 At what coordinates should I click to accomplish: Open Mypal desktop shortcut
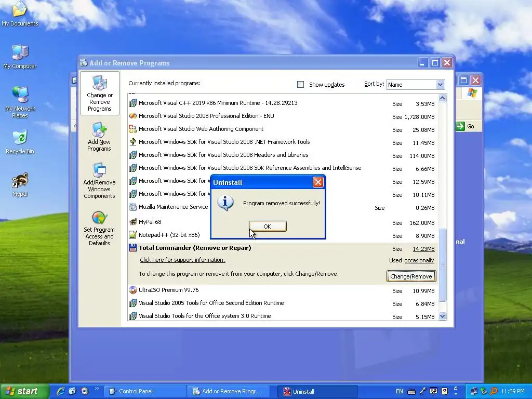point(20,185)
